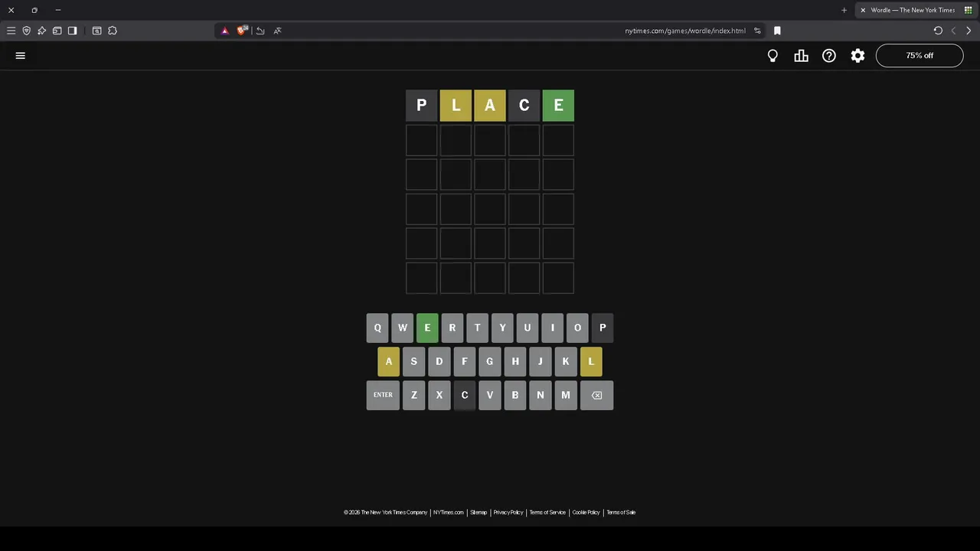980x551 pixels.
Task: Click the Leo AI sparkle icon
Action: [41, 31]
